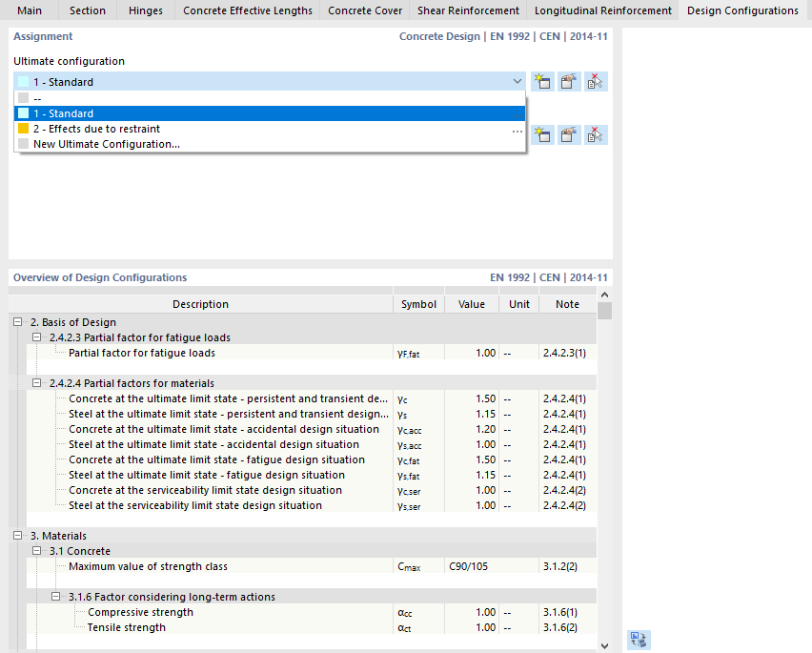The height and width of the screenshot is (653, 812).
Task: Click the Unit column header
Action: 518,304
